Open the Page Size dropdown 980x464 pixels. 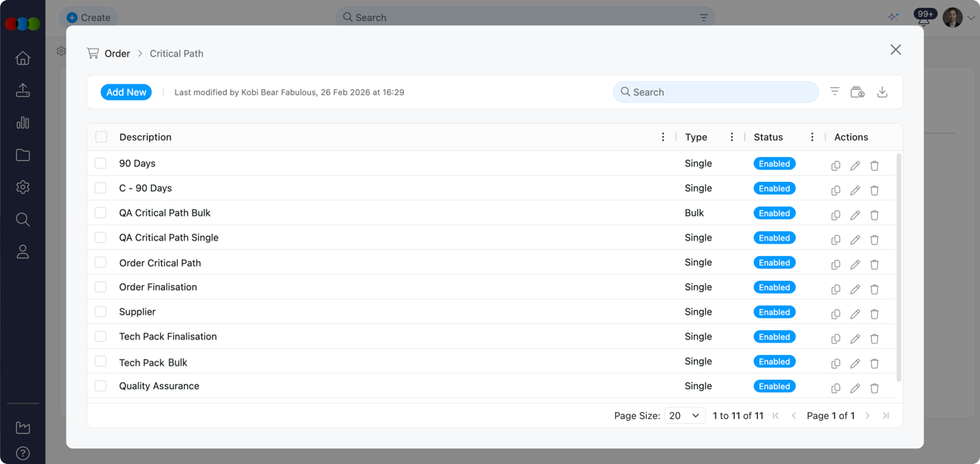tap(685, 415)
